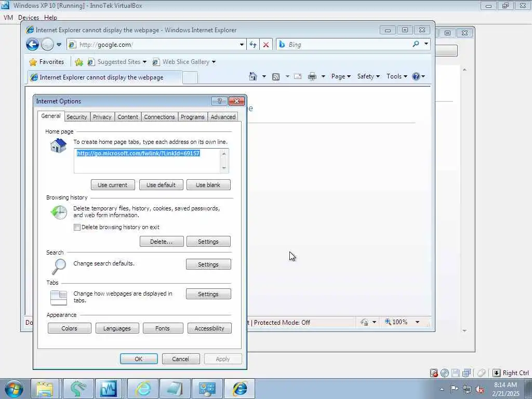Click the red Stop loading icon
This screenshot has width=532, height=399.
pyautogui.click(x=266, y=45)
